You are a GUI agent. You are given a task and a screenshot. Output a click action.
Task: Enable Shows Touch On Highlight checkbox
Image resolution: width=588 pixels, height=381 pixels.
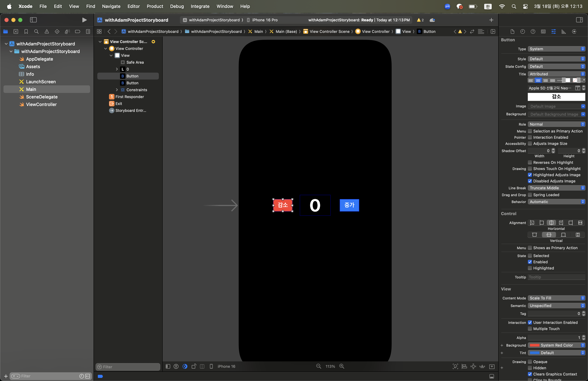pos(530,169)
